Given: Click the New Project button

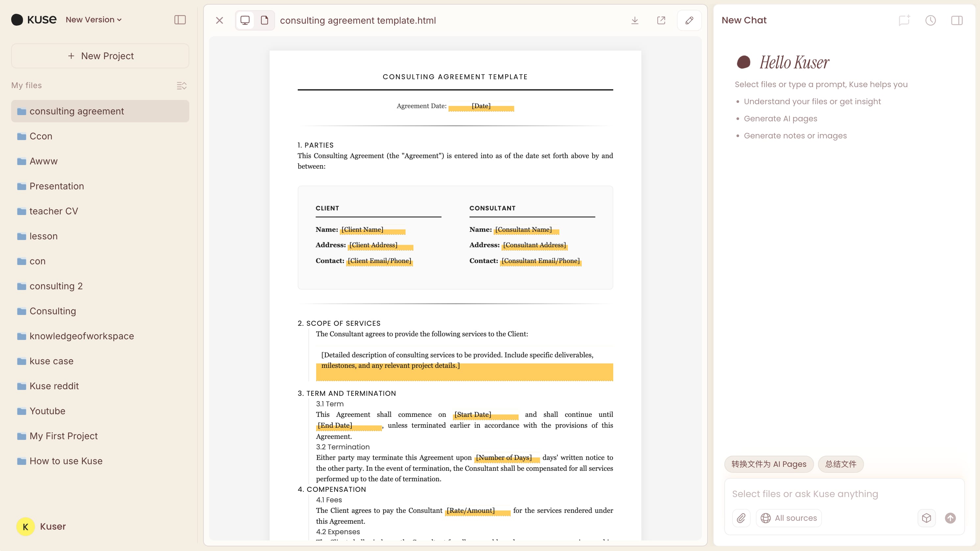Looking at the screenshot, I should pos(100,56).
